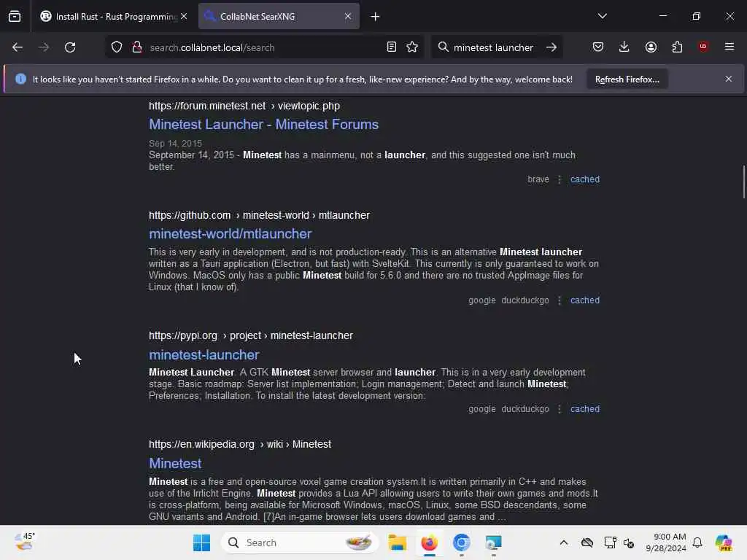Switch to Install Rust tab

[113, 17]
